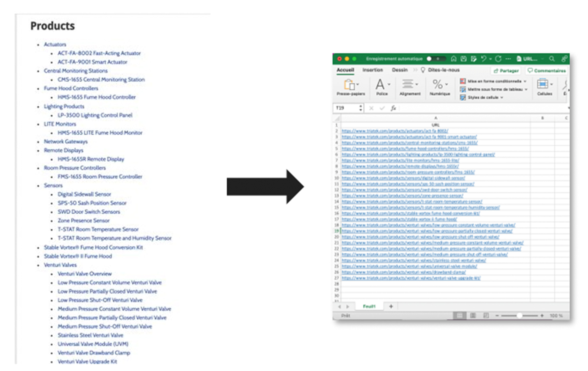This screenshot has height=371, width=588.
Task: Click the edit-and-save pencil icon in title bar
Action: click(473, 59)
